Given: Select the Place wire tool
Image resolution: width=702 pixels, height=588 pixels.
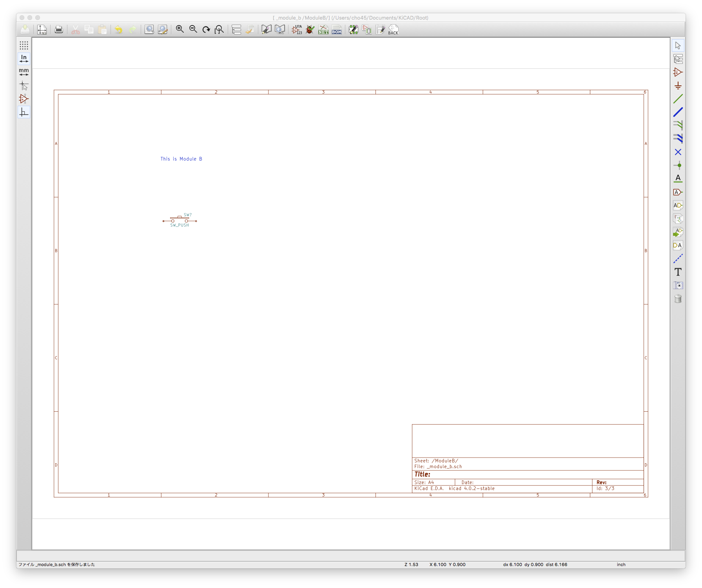Looking at the screenshot, I should 678,99.
